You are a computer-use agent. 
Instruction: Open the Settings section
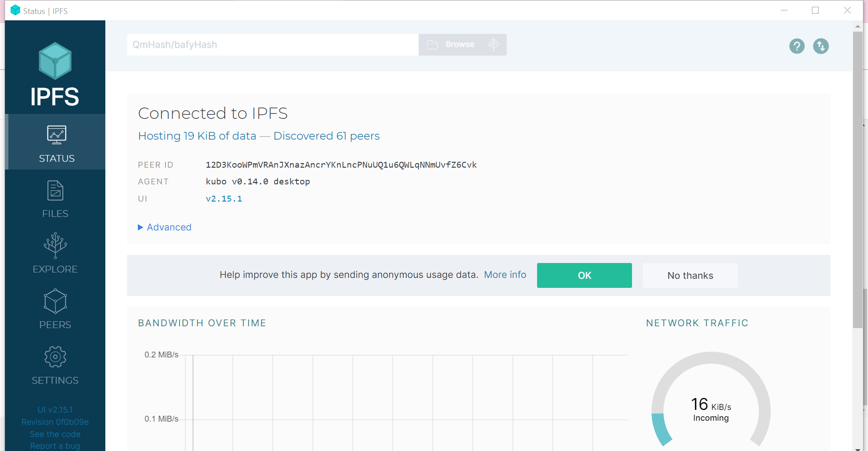pyautogui.click(x=55, y=365)
